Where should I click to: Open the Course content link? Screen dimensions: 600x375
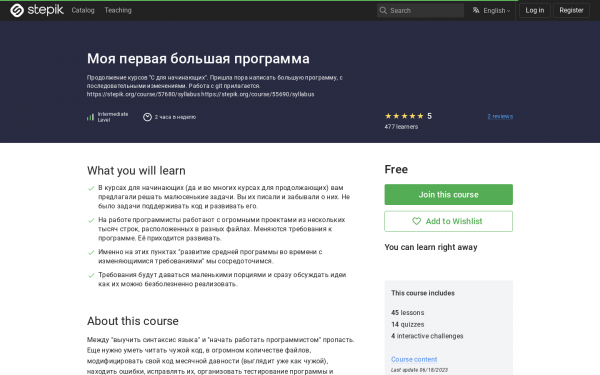click(414, 359)
